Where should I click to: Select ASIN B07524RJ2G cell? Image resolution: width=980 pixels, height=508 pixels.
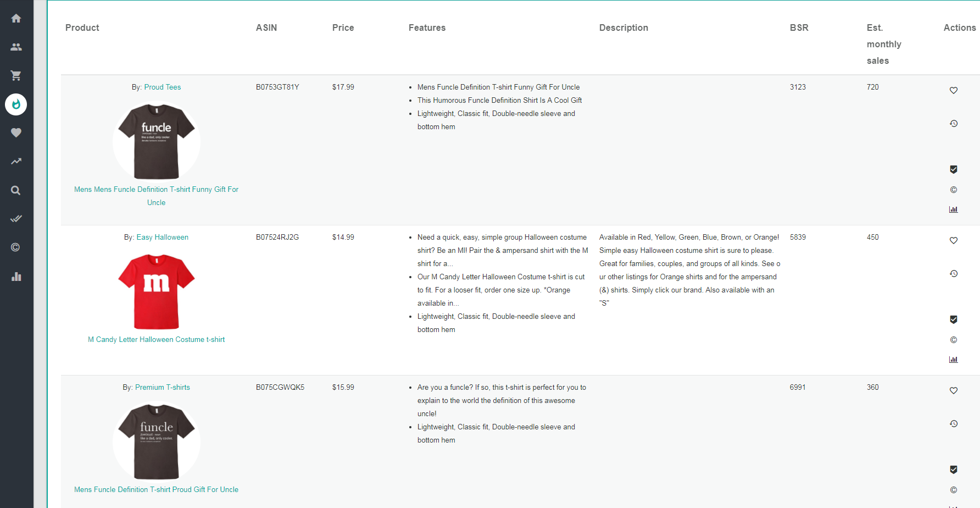pyautogui.click(x=277, y=237)
